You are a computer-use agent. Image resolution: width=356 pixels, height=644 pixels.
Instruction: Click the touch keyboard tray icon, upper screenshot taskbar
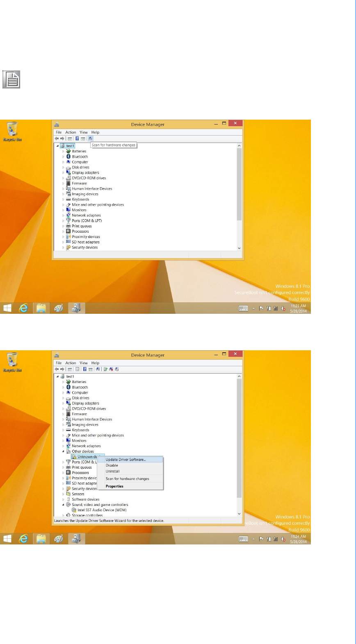243,308
